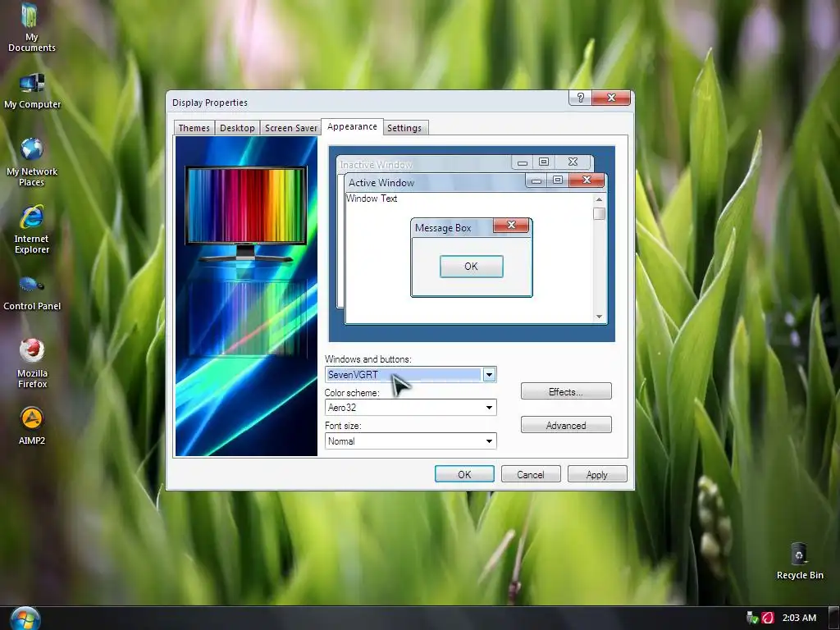840x630 pixels.
Task: Launch Internet Explorer from the desktop
Action: 32,230
